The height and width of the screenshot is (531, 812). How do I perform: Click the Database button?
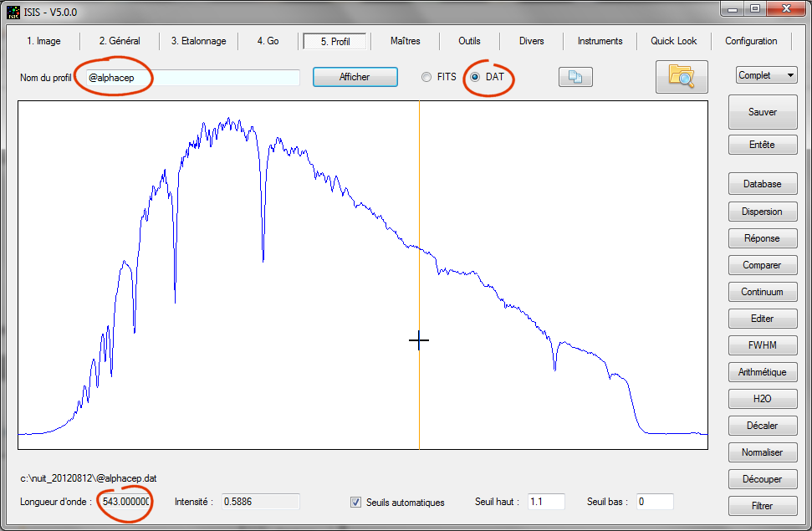coord(763,184)
